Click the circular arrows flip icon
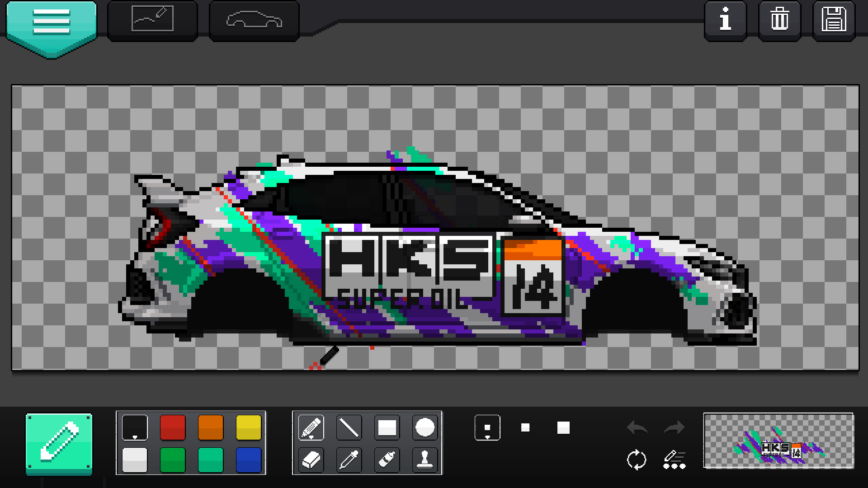The width and height of the screenshot is (868, 488). click(x=637, y=460)
